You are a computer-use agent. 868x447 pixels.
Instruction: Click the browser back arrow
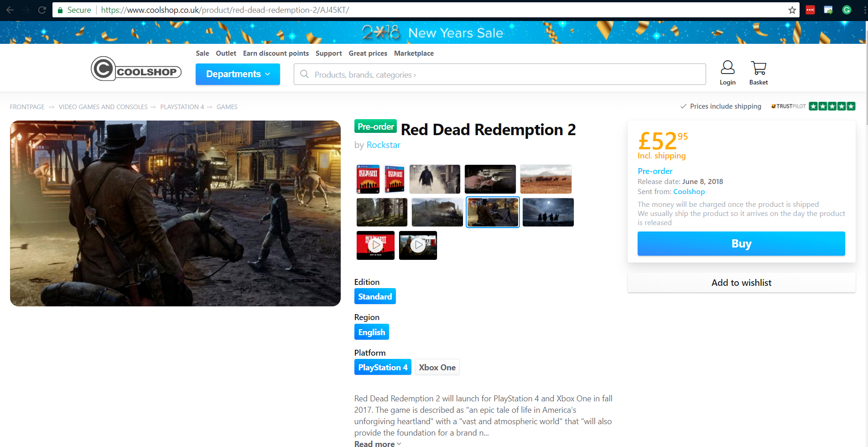pyautogui.click(x=10, y=10)
